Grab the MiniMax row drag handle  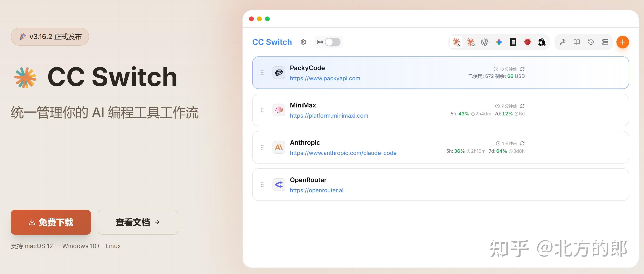pyautogui.click(x=262, y=110)
